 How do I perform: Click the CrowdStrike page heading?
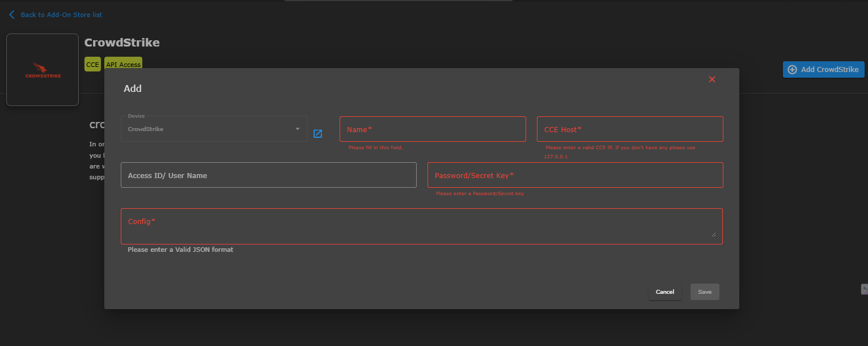(122, 43)
